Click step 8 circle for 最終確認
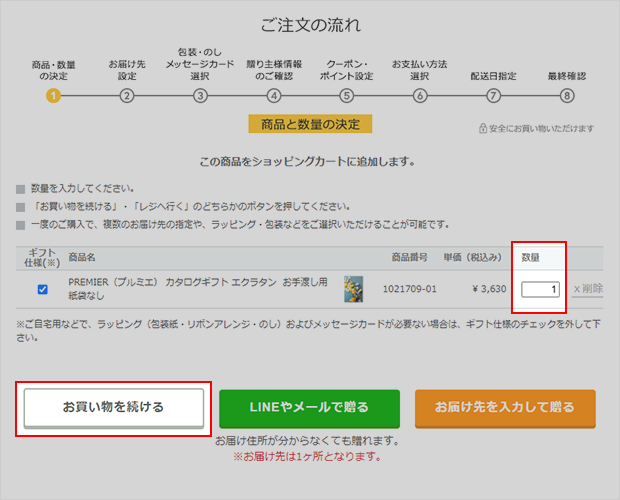 tap(567, 96)
